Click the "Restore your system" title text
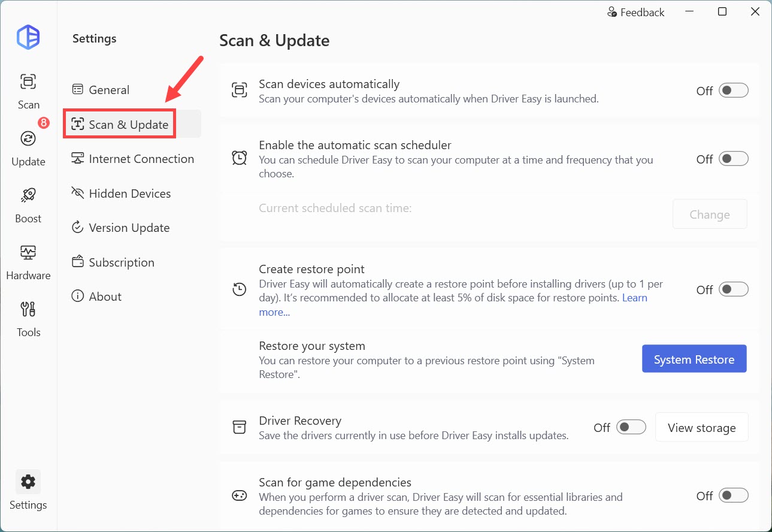 click(312, 346)
